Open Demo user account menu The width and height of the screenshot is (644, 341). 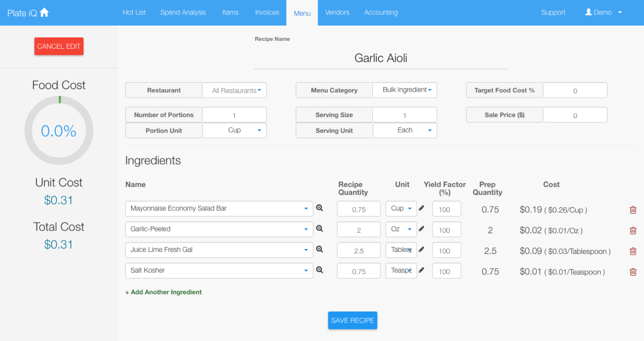603,12
